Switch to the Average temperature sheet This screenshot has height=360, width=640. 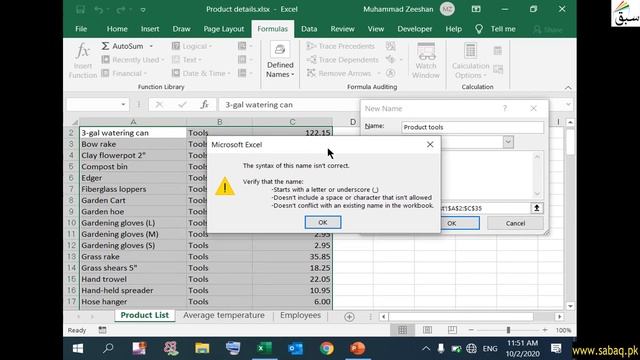tap(224, 316)
